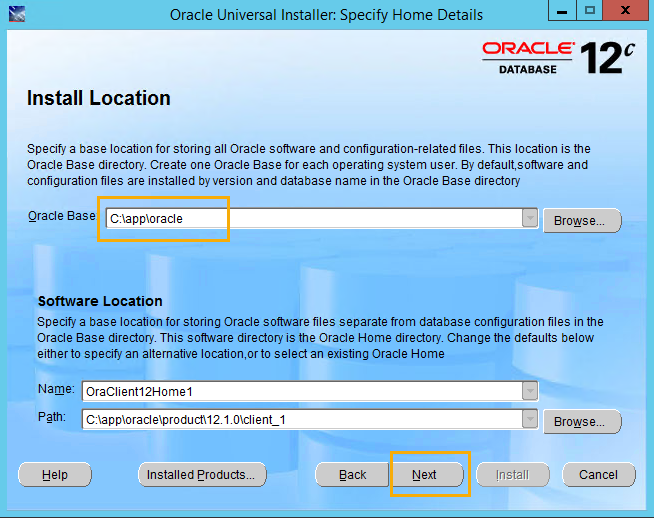
Task: Click the Name label beside OraClient12Home1
Action: point(56,389)
